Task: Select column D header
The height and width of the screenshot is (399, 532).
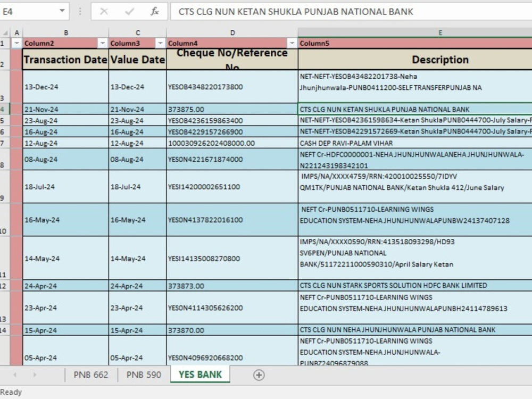Action: (232, 33)
